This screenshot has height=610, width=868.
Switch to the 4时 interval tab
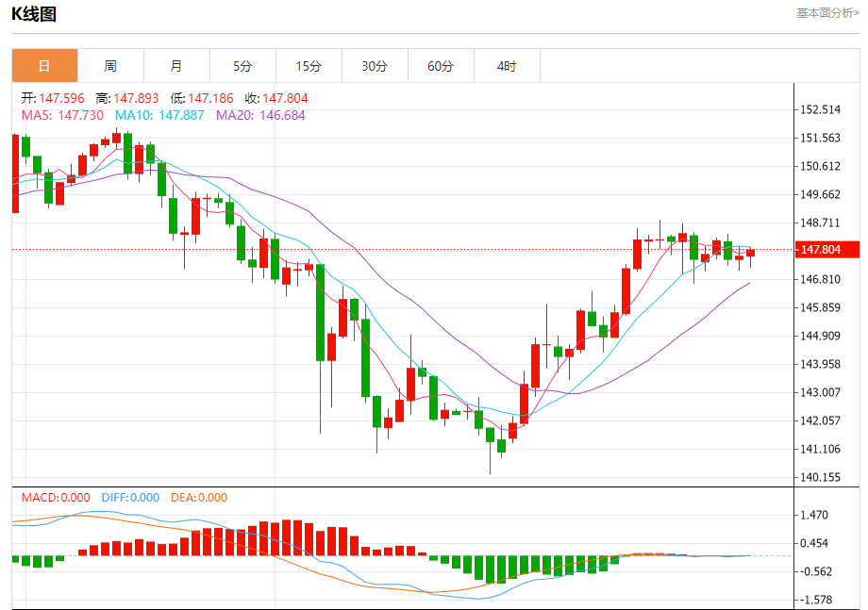tap(507, 66)
